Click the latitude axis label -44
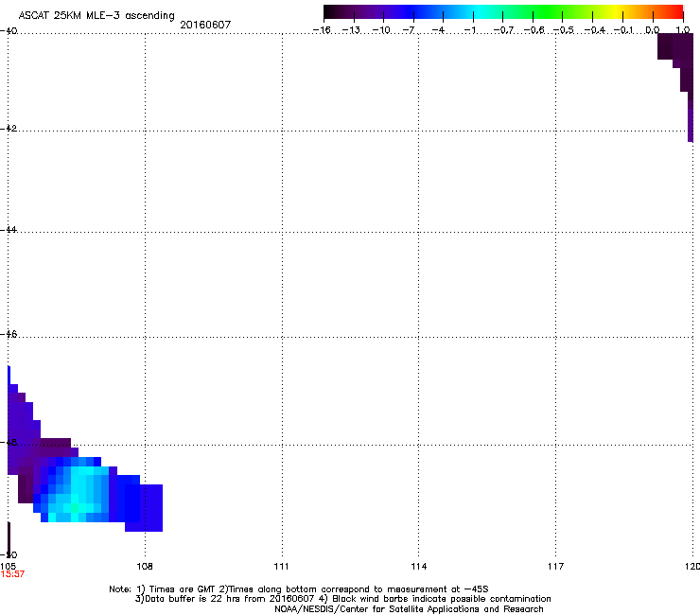Image resolution: width=700 pixels, height=615 pixels. 9,230
